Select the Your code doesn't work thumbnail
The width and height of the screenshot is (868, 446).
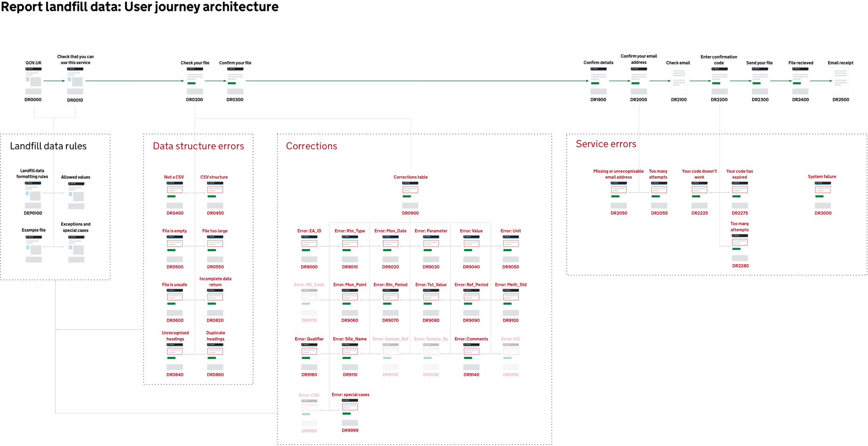(x=699, y=195)
